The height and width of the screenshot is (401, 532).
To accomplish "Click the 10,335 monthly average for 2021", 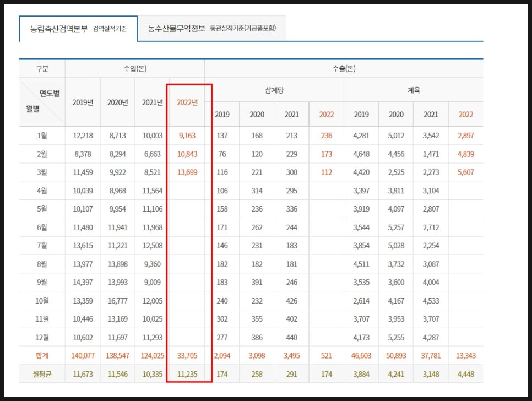I will [x=153, y=374].
